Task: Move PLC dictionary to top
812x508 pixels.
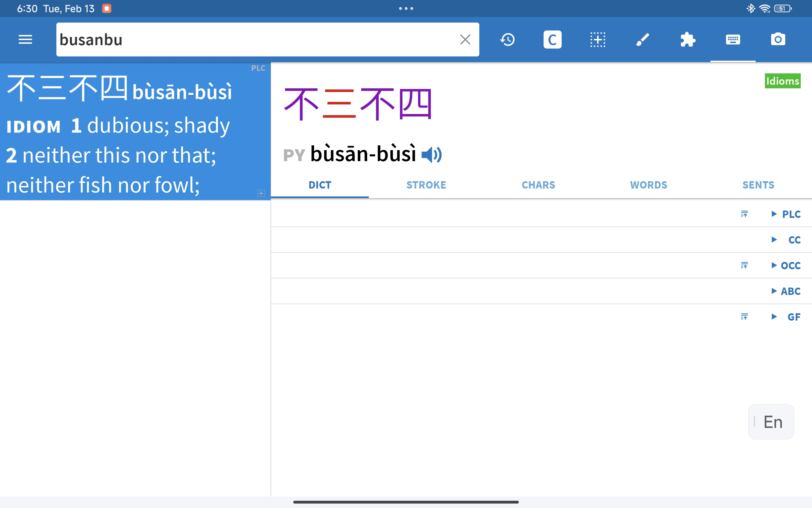Action: pos(745,214)
